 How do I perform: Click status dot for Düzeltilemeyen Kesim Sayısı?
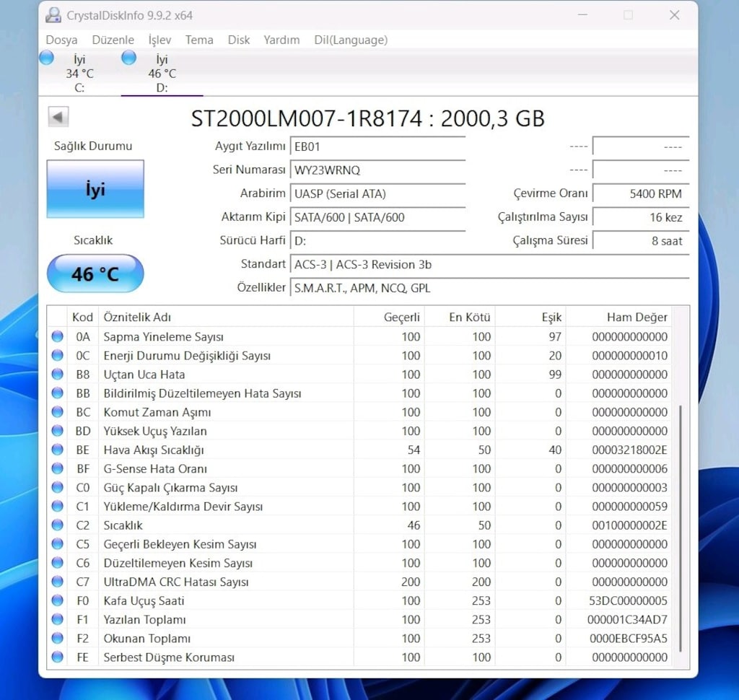pos(58,562)
